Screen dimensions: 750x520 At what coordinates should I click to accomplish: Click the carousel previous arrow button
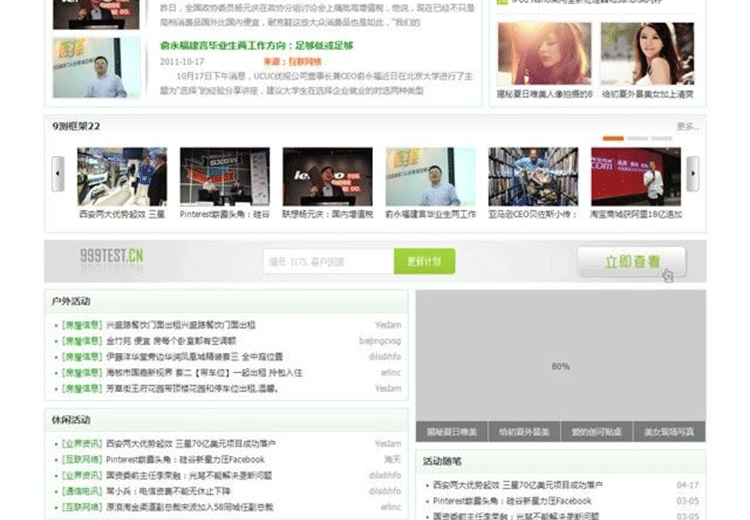tap(58, 174)
